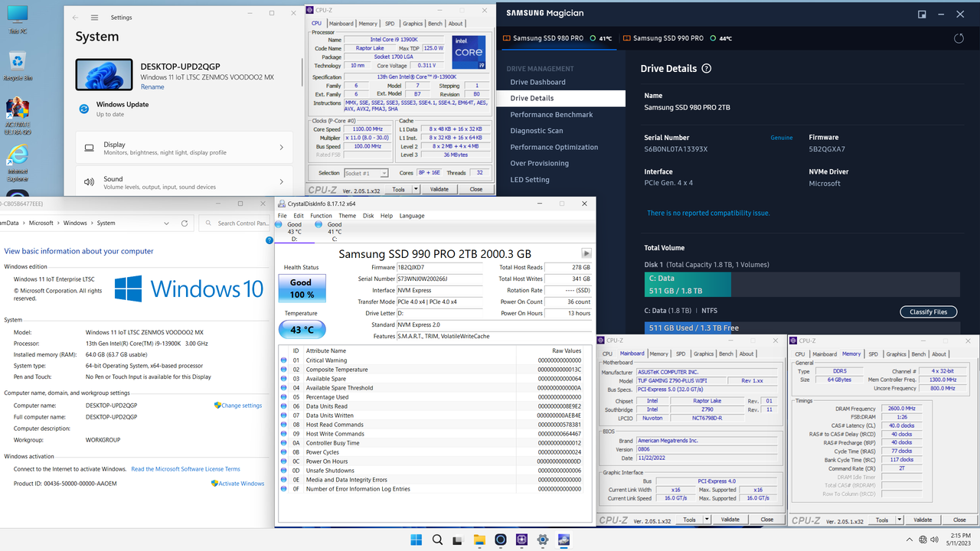Image resolution: width=980 pixels, height=551 pixels.
Task: Click the Settings hamburger navigation icon
Action: (94, 18)
